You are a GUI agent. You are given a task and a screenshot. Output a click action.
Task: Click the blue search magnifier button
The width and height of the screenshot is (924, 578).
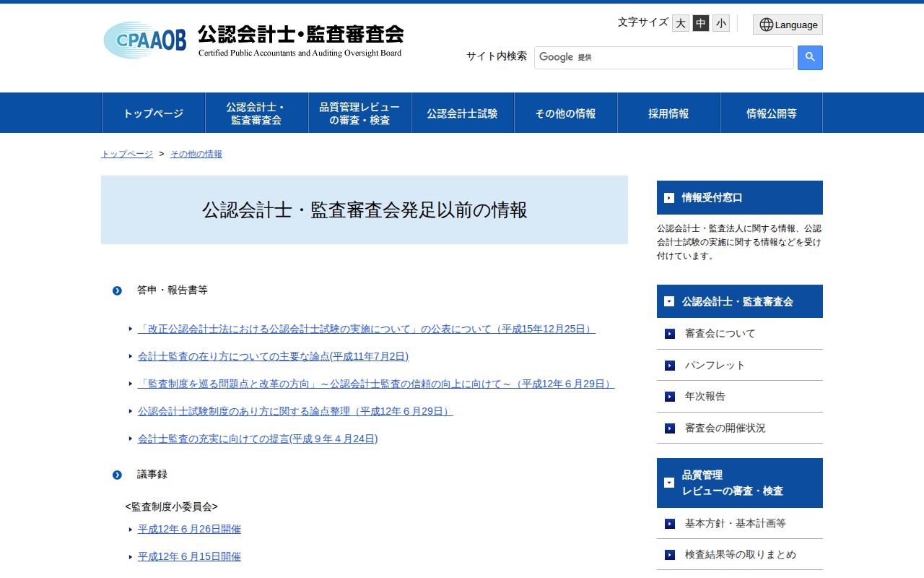click(810, 58)
